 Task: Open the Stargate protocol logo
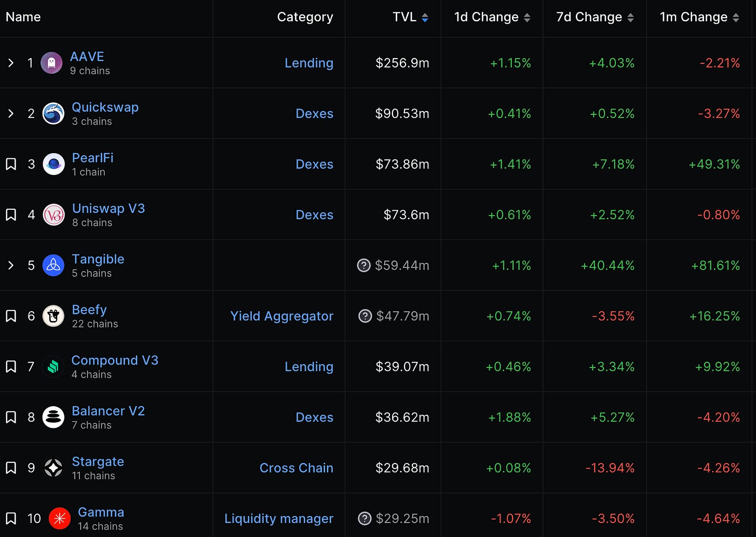53,468
